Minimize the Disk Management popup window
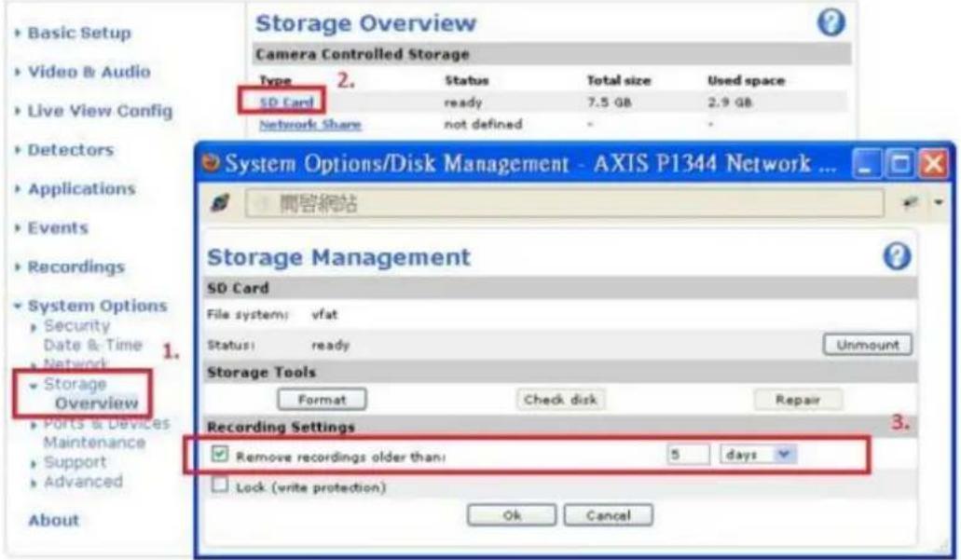The width and height of the screenshot is (961, 560). (865, 164)
